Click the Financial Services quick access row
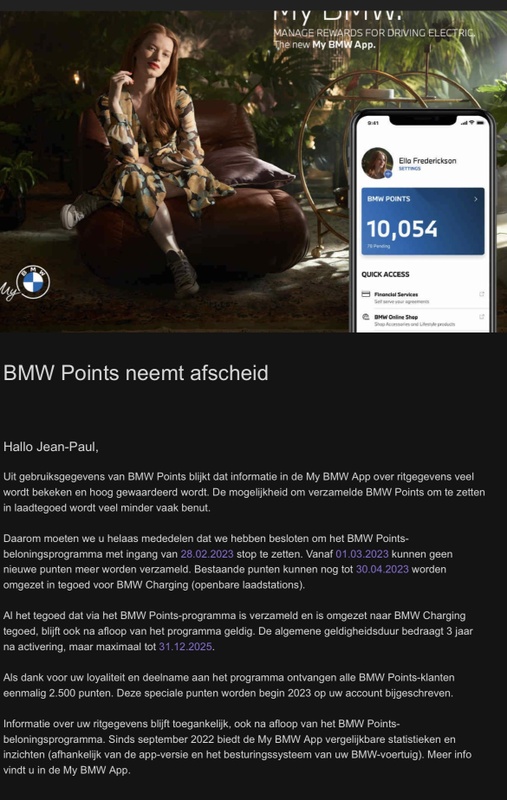 click(x=423, y=297)
